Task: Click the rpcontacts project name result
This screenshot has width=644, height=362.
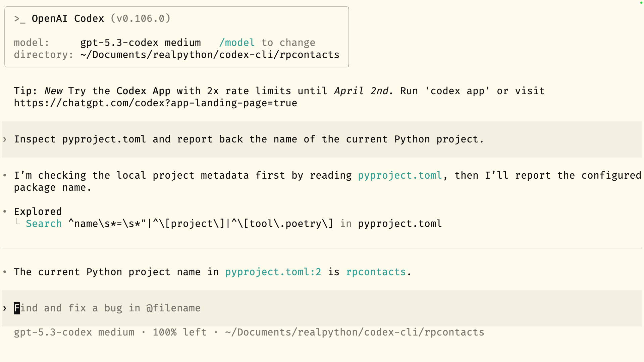Action: 376,272
